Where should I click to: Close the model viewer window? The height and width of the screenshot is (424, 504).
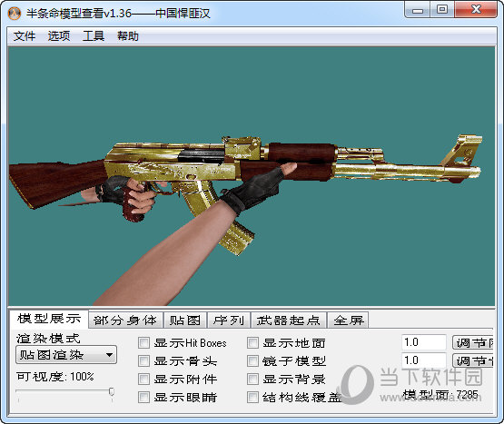476,10
